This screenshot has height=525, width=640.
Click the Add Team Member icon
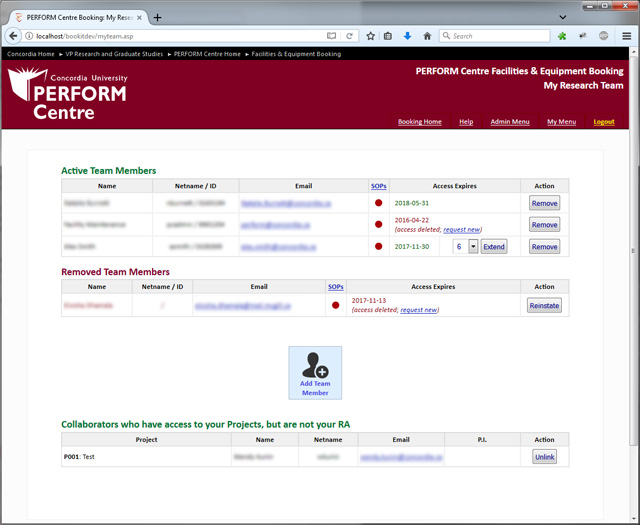(315, 372)
